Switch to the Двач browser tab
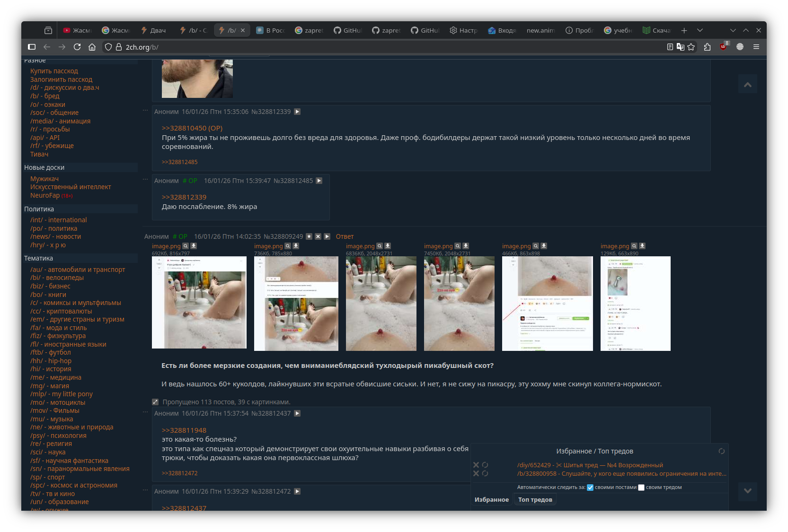The height and width of the screenshot is (532, 788). [x=154, y=30]
